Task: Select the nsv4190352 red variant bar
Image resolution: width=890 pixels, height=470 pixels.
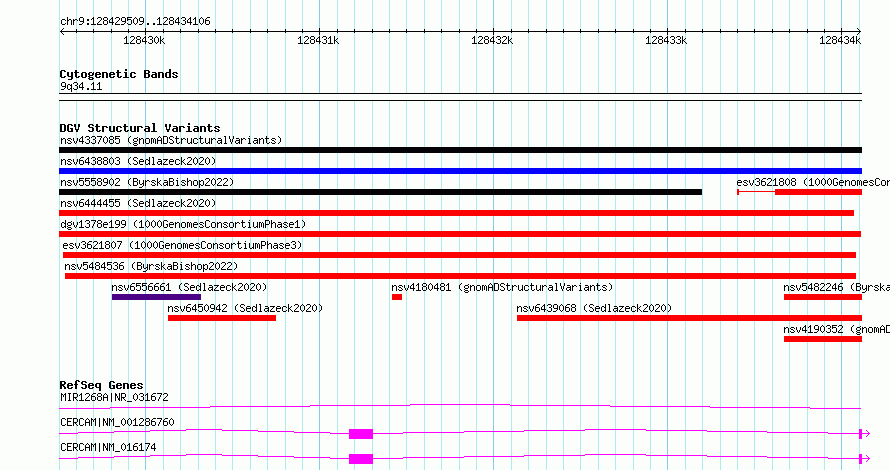Action: click(823, 339)
